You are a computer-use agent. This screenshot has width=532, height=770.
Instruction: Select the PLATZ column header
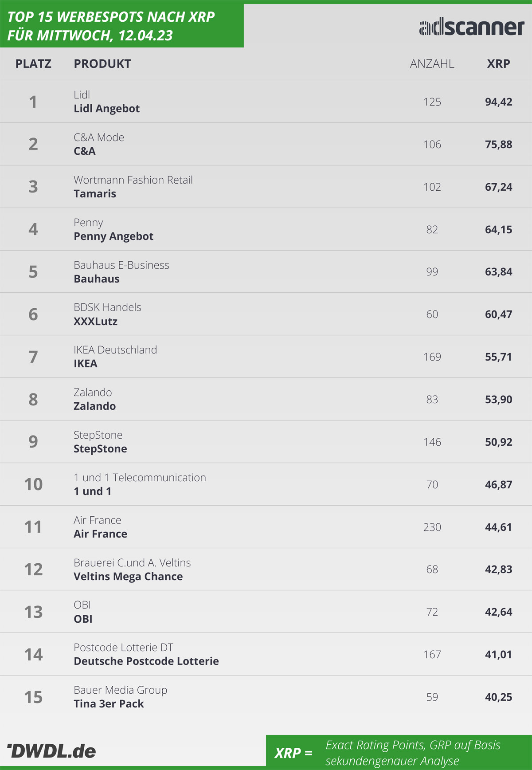[x=33, y=64]
